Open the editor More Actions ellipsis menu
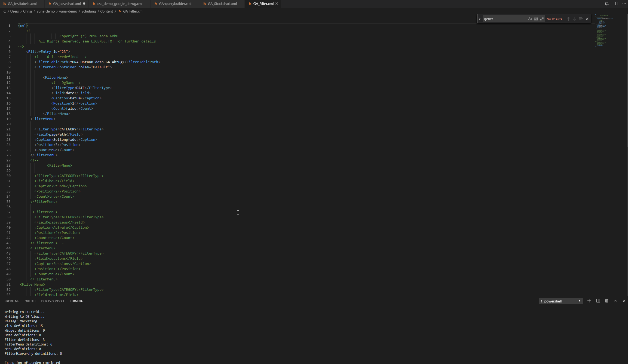Image resolution: width=628 pixels, height=364 pixels. coord(624,4)
